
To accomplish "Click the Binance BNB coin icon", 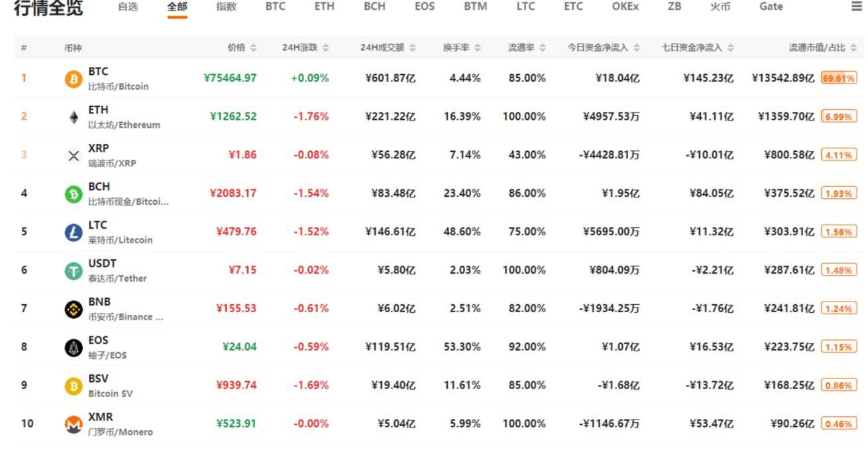I will tap(74, 310).
